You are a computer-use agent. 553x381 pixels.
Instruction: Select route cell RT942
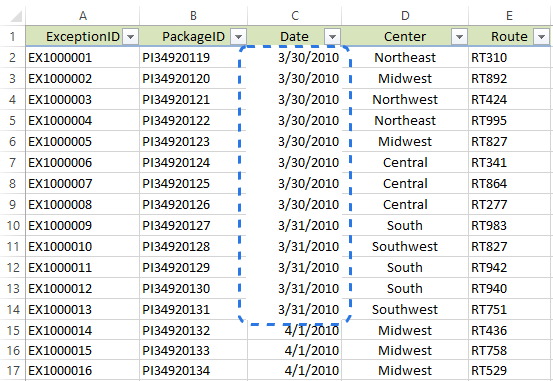510,267
